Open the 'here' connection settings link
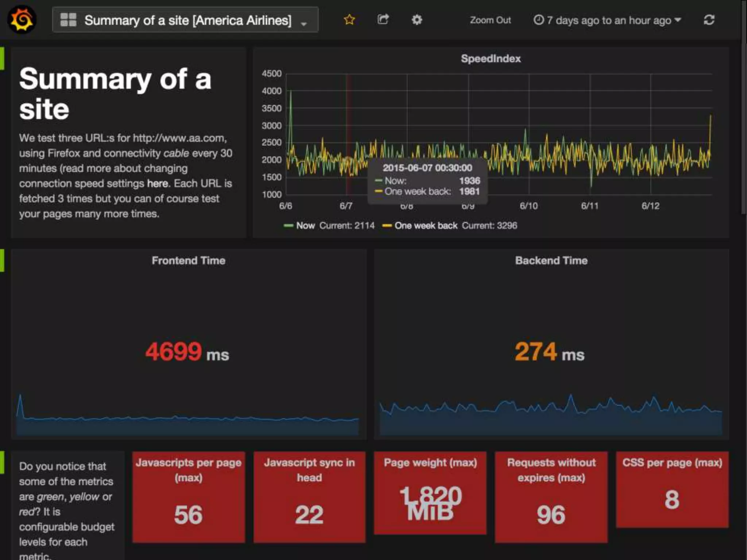 (x=158, y=183)
